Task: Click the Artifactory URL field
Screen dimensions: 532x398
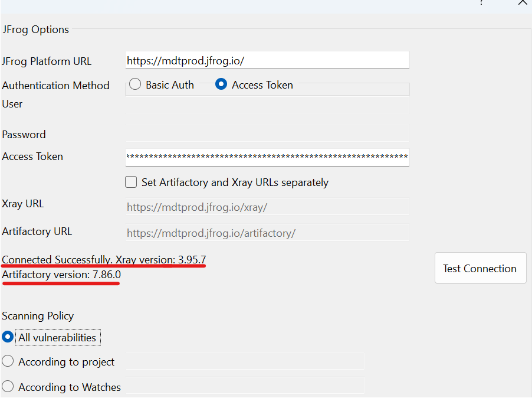Action: coord(267,233)
